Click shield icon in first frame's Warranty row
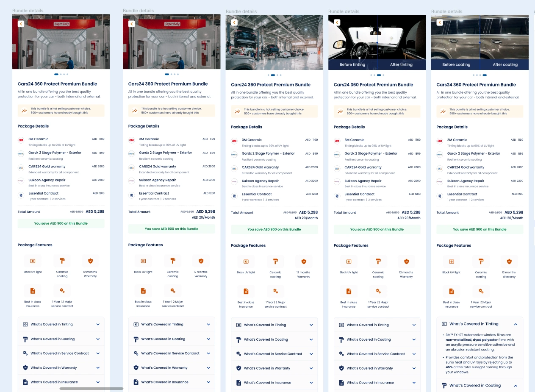 pos(25,368)
